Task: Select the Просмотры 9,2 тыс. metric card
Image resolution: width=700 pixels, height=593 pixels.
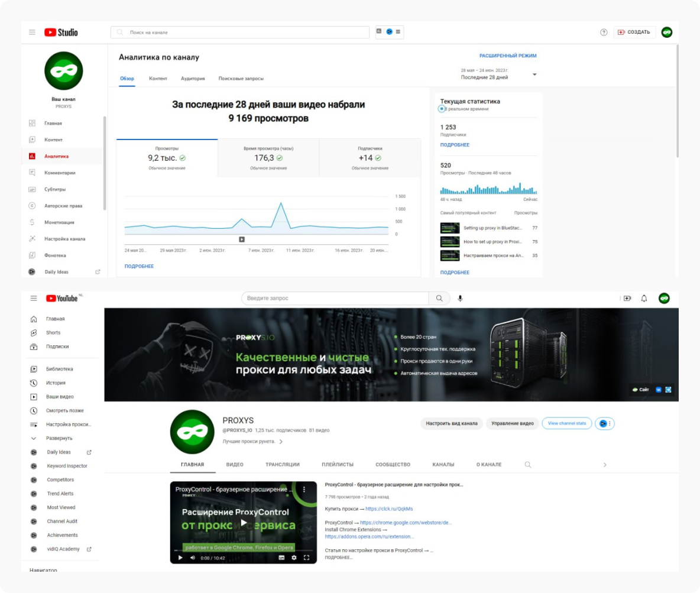Action: click(167, 158)
